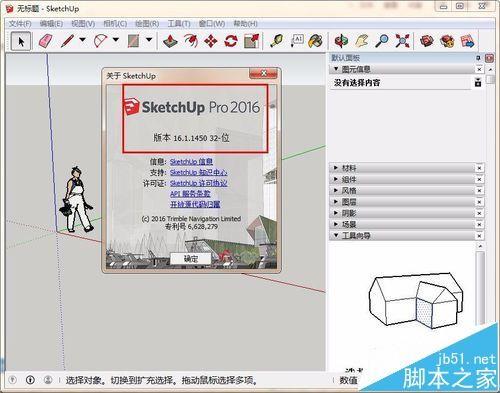Viewport: 500px width, 393px height.
Task: Select the Scale tool
Action: point(251,41)
